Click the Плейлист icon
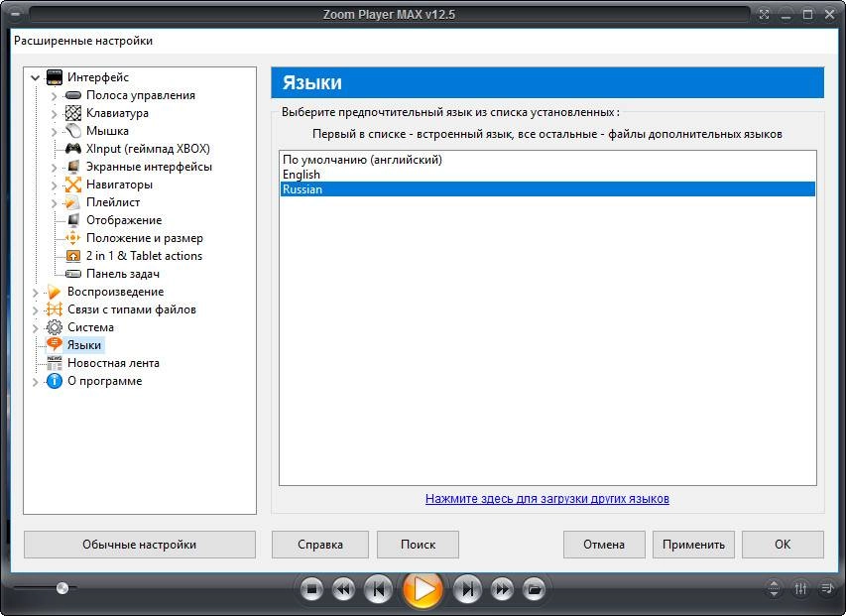The height and width of the screenshot is (616, 846). 72,202
